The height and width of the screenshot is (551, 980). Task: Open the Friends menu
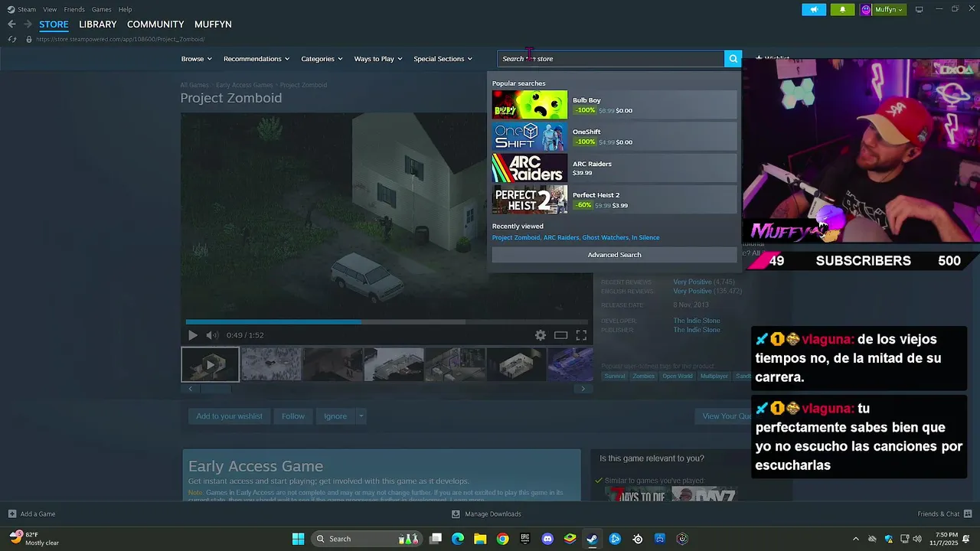pyautogui.click(x=74, y=9)
